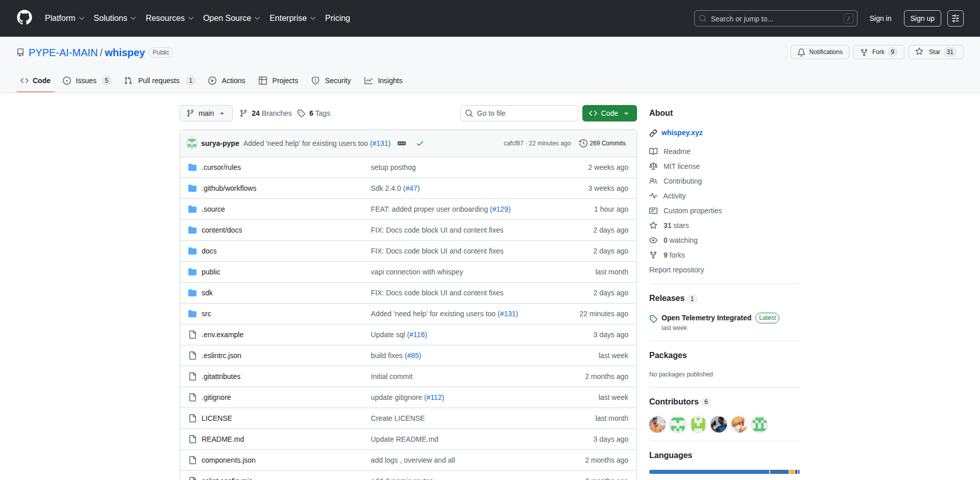View 24 Branches
Viewport: 980px width, 480px height.
(266, 113)
